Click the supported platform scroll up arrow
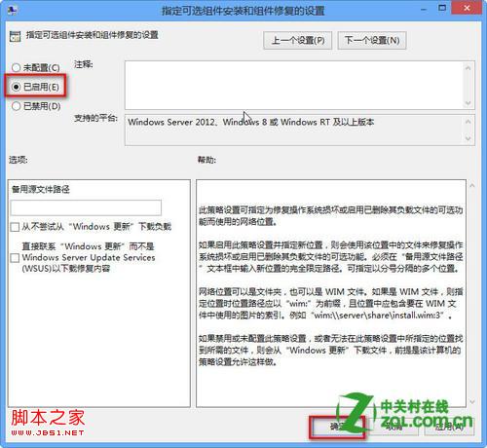Viewport: 487px width, 448px height. (x=468, y=122)
